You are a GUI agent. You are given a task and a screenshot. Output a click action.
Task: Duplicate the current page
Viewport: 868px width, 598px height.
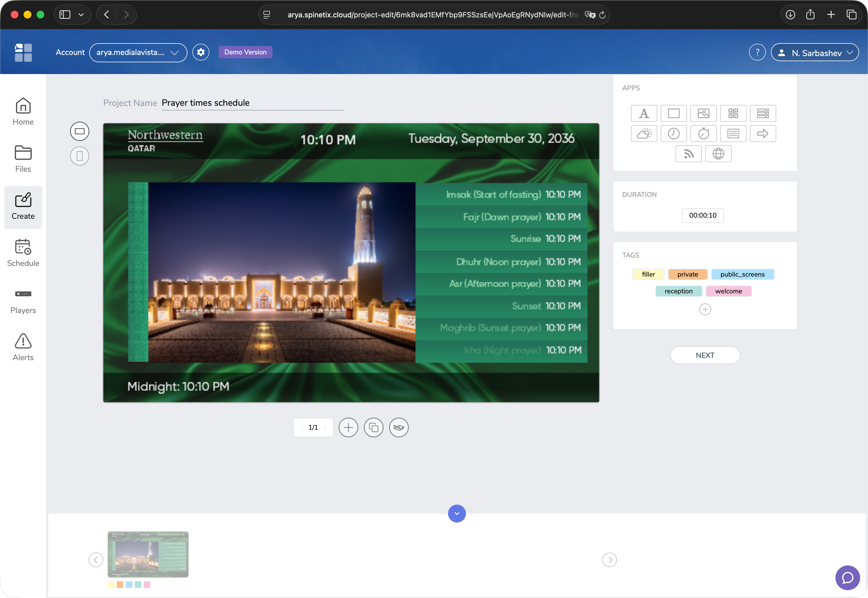pyautogui.click(x=374, y=427)
